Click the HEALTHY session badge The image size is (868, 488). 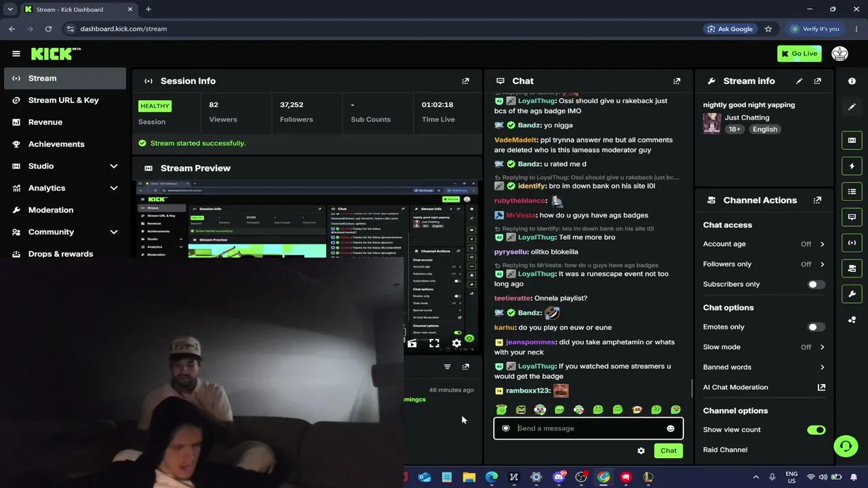(x=155, y=106)
